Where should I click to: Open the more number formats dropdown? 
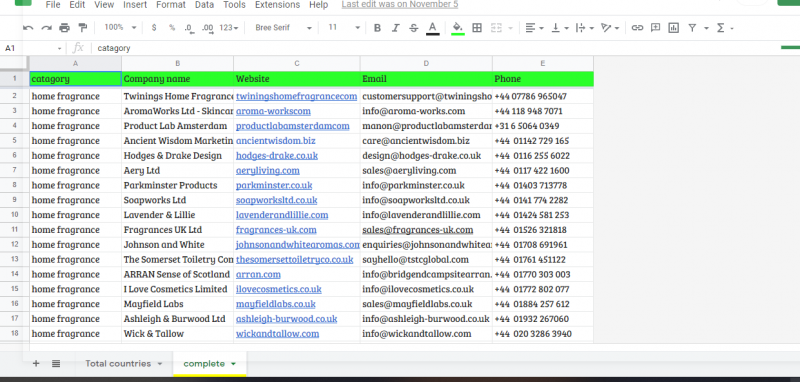tap(229, 28)
